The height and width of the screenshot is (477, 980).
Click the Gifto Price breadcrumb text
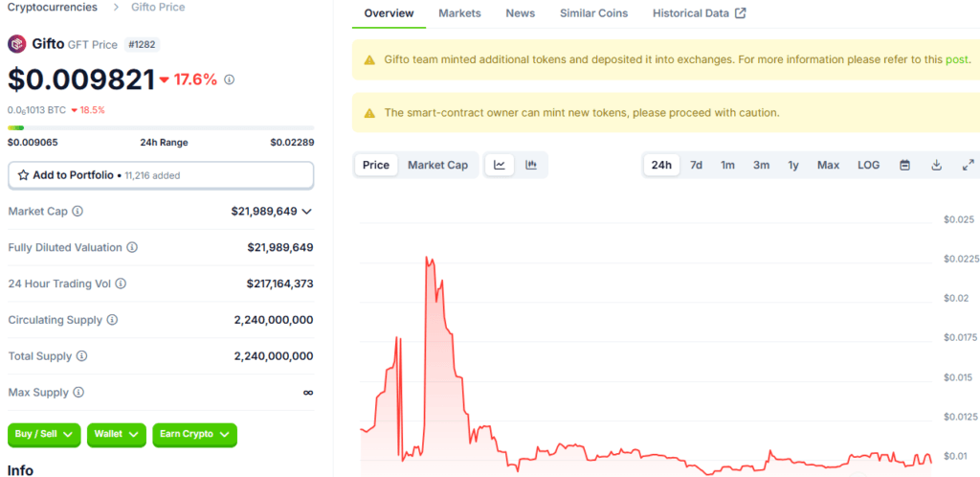tap(158, 8)
